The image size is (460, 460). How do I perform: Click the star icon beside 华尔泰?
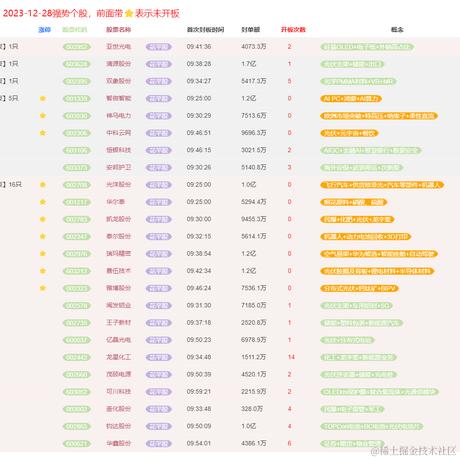pos(43,202)
